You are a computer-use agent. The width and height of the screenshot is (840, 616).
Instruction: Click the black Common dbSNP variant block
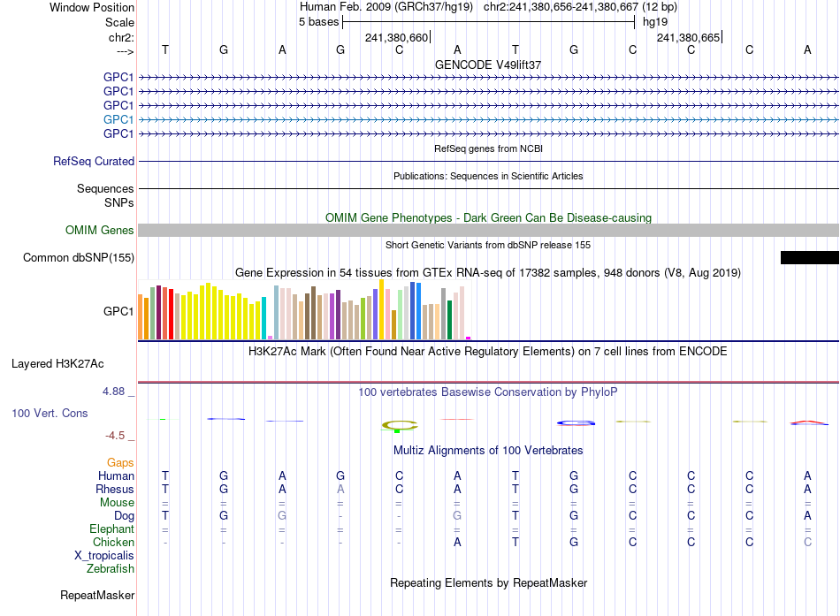click(x=809, y=258)
